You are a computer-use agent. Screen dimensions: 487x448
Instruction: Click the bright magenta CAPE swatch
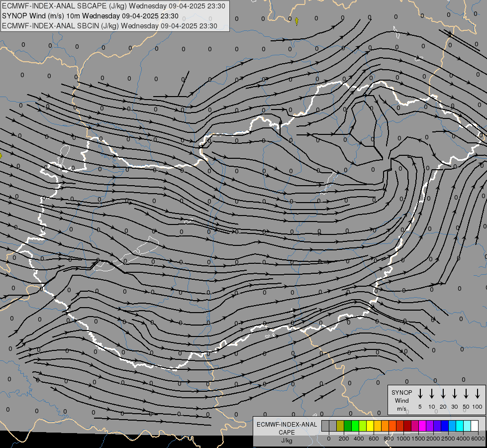coord(422,426)
